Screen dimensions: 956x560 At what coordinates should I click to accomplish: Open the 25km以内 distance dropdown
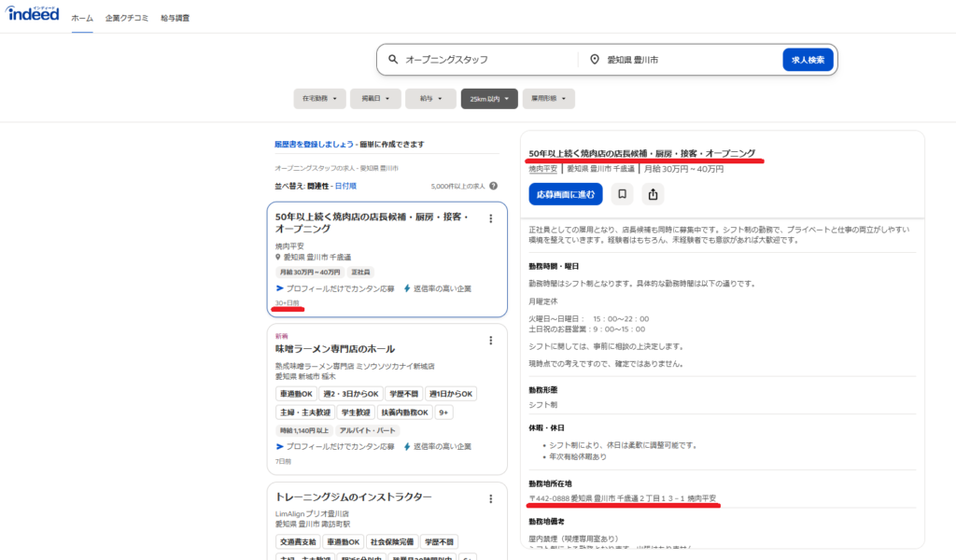489,98
